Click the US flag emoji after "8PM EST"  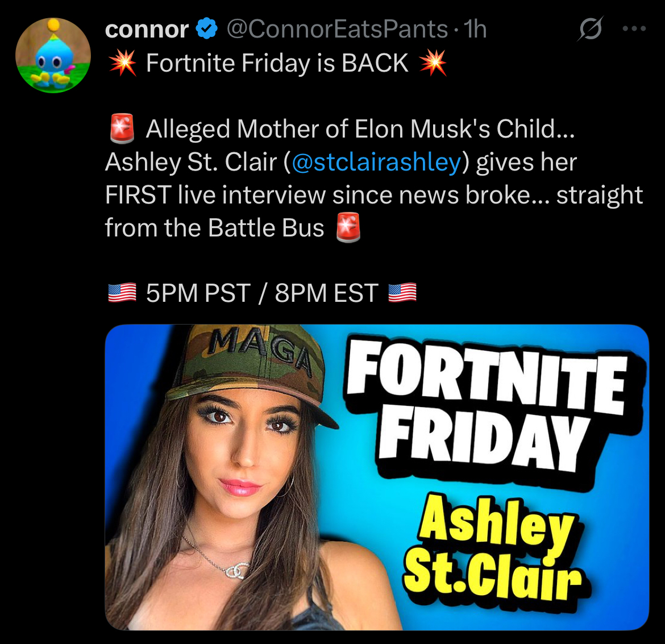[402, 293]
